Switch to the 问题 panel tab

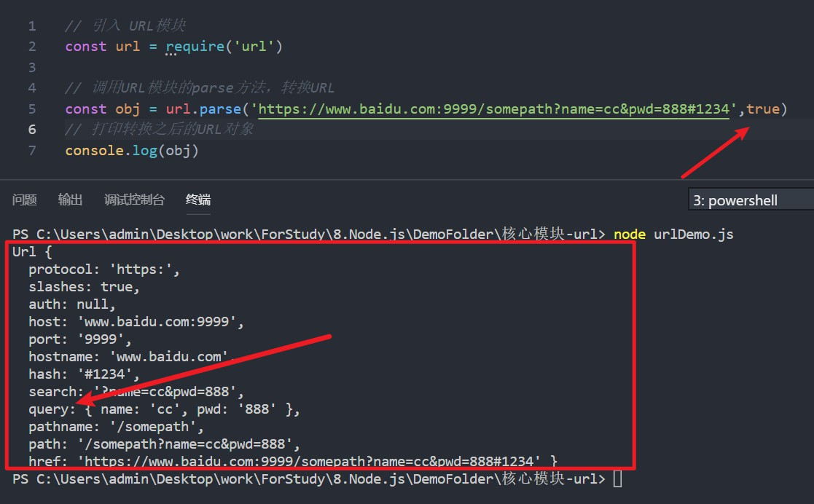click(24, 200)
